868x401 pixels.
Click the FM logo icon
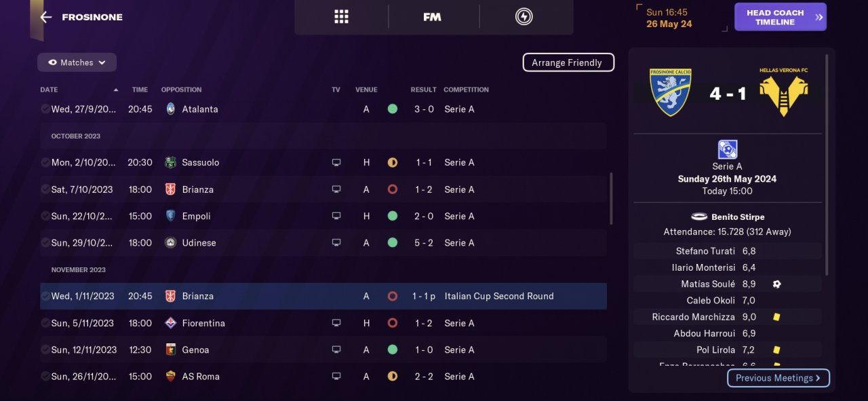pyautogui.click(x=432, y=17)
